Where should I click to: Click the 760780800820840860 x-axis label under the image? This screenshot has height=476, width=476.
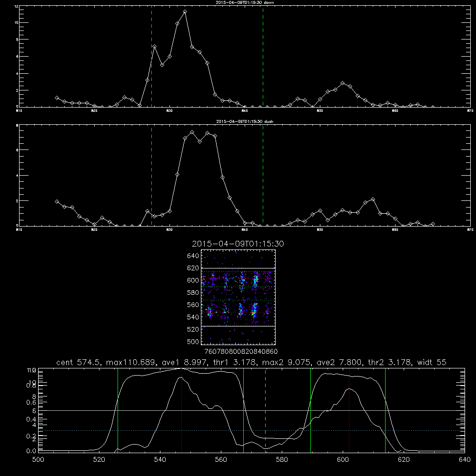pyautogui.click(x=241, y=351)
